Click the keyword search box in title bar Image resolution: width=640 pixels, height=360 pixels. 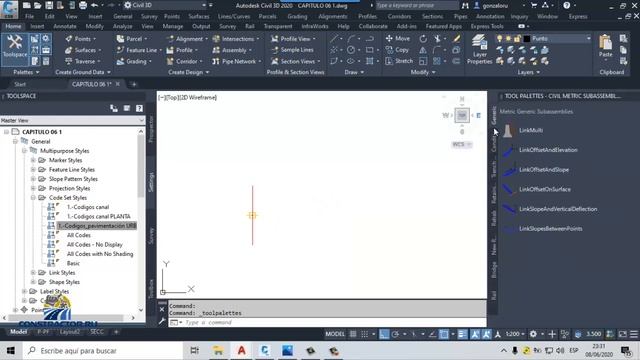[416, 5]
